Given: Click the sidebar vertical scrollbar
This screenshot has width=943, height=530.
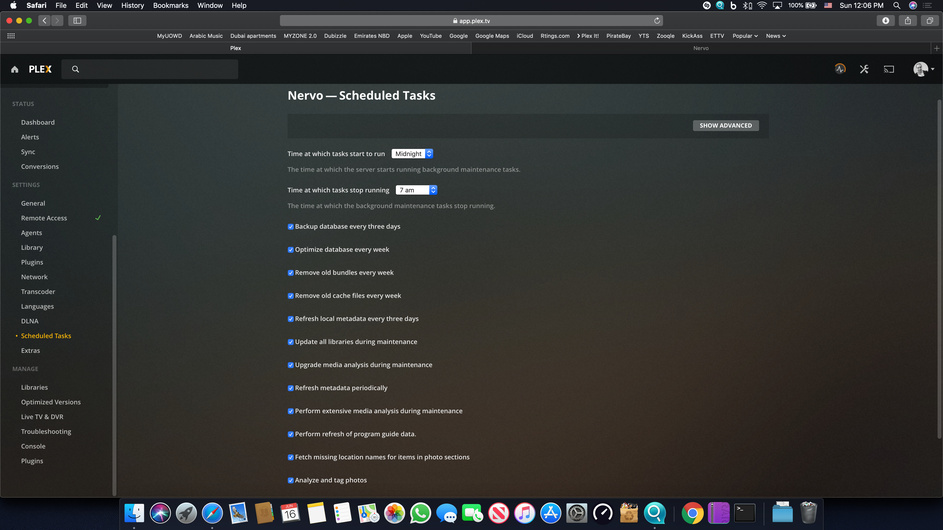Looking at the screenshot, I should tap(114, 364).
